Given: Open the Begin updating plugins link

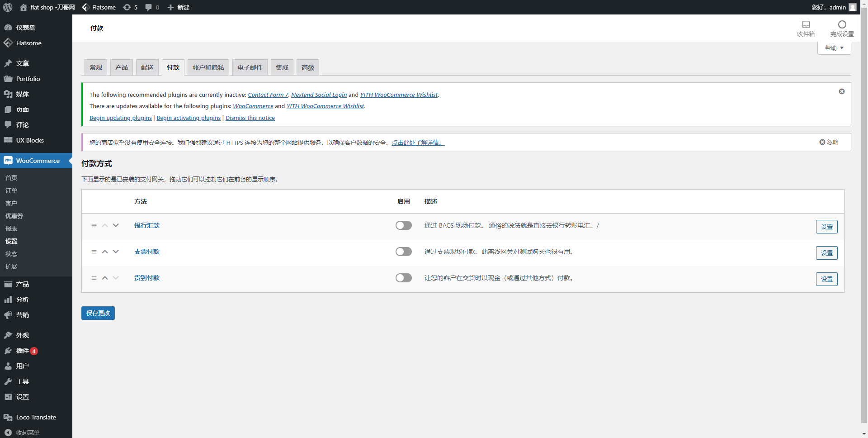Looking at the screenshot, I should point(120,118).
